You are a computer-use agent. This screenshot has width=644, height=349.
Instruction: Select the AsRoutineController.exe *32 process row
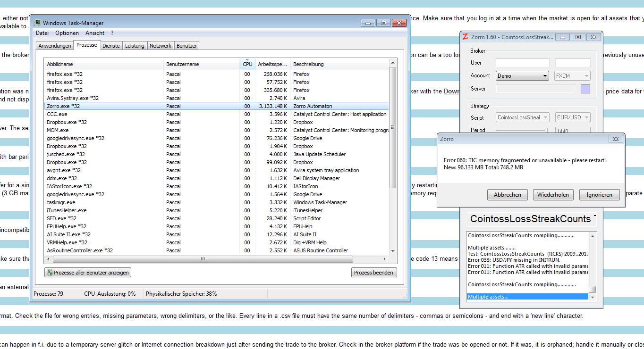tap(216, 250)
